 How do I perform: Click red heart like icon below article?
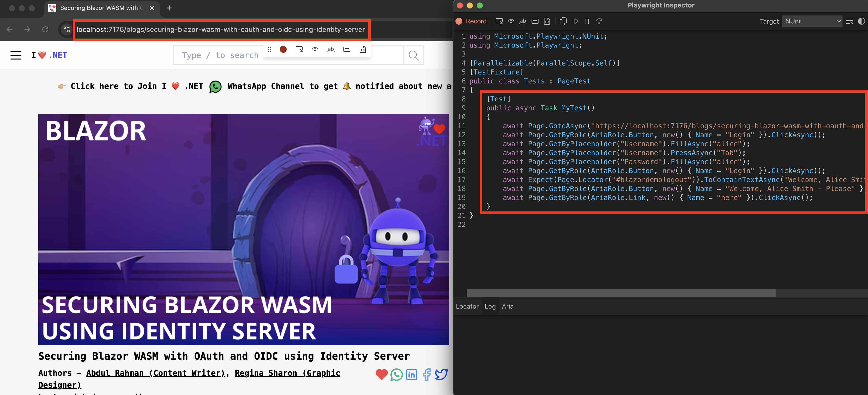pyautogui.click(x=381, y=375)
